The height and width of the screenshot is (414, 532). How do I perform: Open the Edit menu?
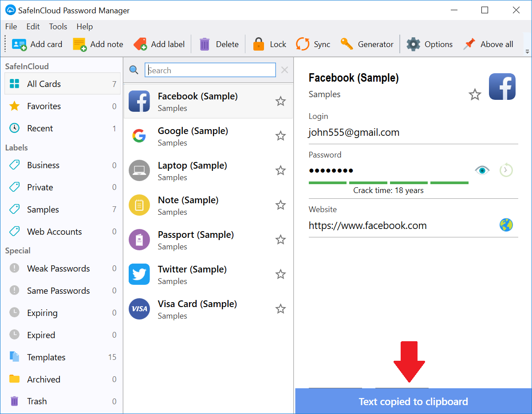tap(33, 27)
